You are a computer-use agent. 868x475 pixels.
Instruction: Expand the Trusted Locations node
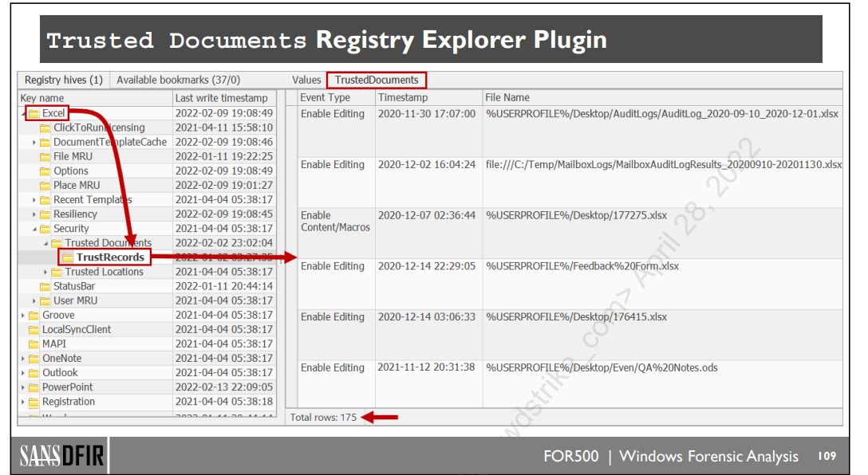[x=45, y=272]
